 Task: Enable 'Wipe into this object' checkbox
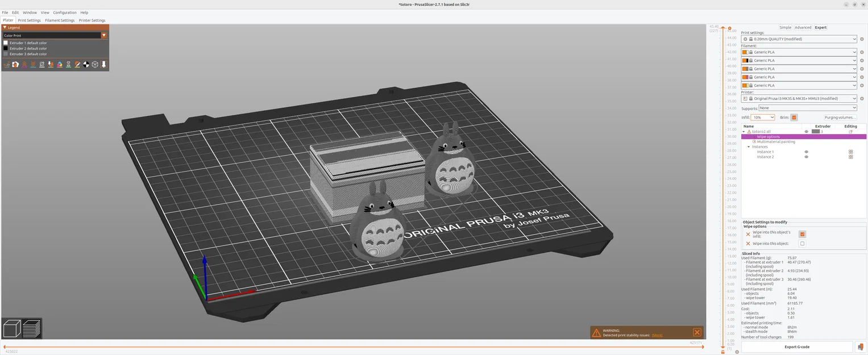[802, 244]
